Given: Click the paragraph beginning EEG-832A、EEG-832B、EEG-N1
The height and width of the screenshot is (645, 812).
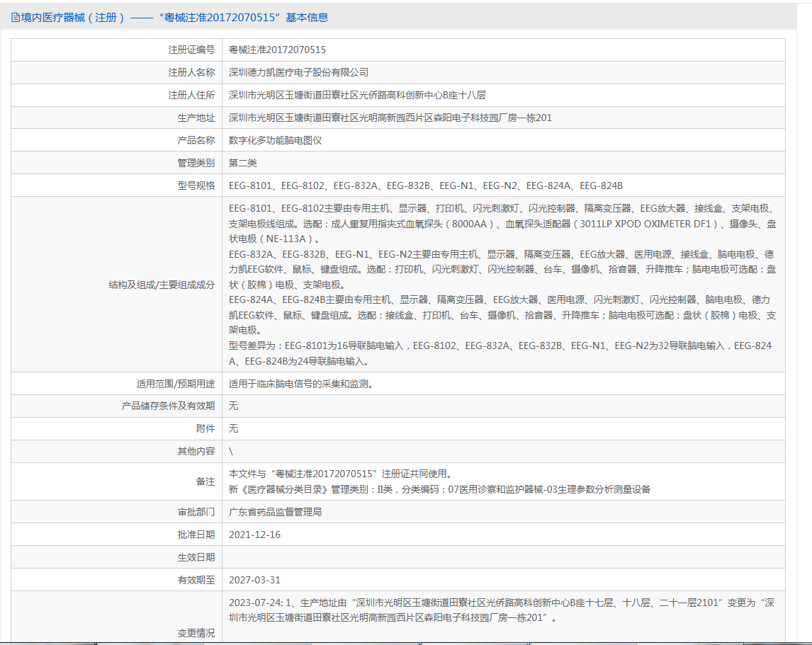Looking at the screenshot, I should click(502, 269).
